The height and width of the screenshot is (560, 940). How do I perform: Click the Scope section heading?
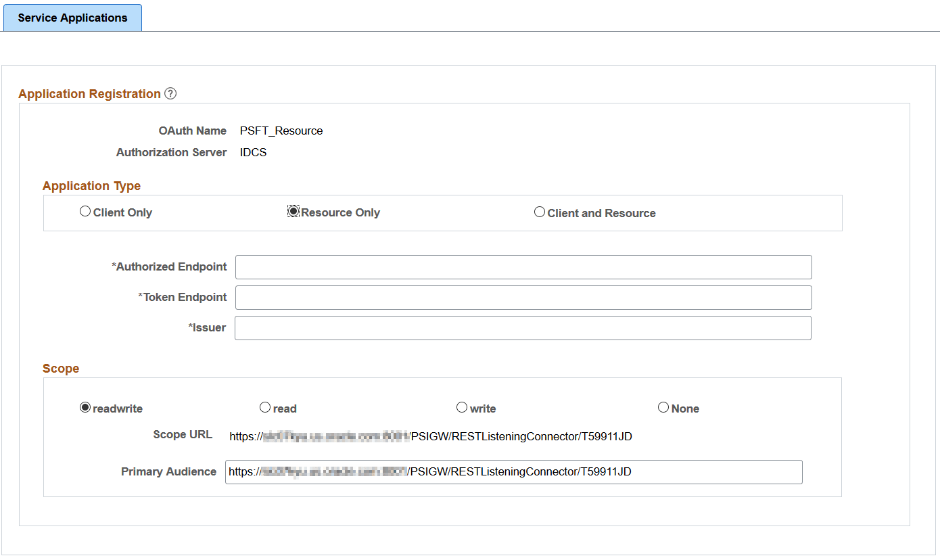point(61,368)
